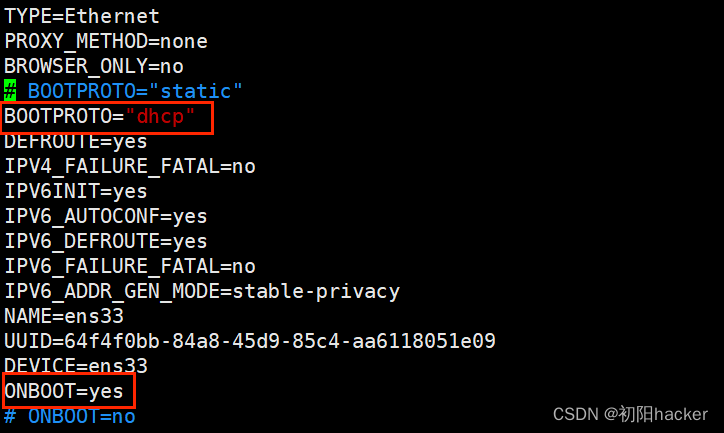Click the BROWSER_ONLY=no line
The height and width of the screenshot is (433, 724).
[94, 66]
